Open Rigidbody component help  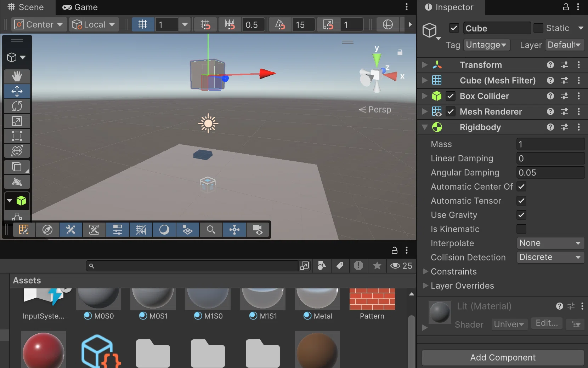(x=550, y=127)
